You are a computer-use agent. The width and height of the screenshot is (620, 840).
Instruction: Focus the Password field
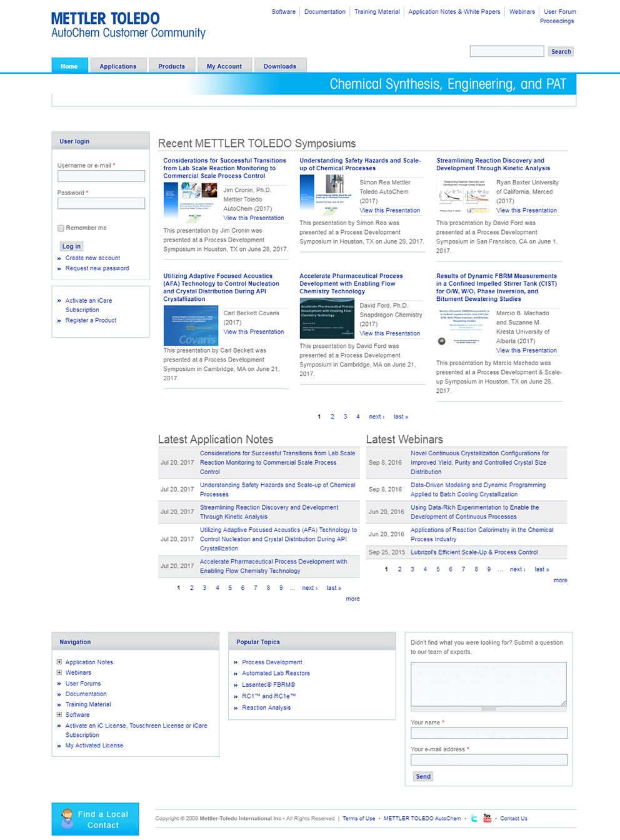pyautogui.click(x=101, y=203)
